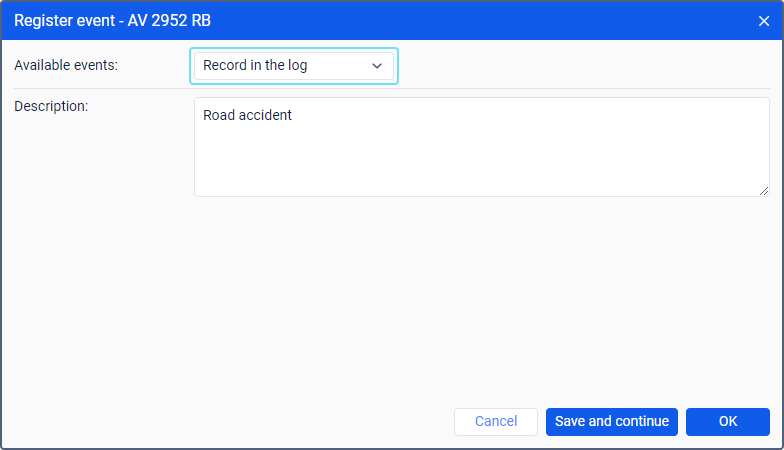This screenshot has height=450, width=784.
Task: Click the Description box resize handle
Action: [x=764, y=190]
